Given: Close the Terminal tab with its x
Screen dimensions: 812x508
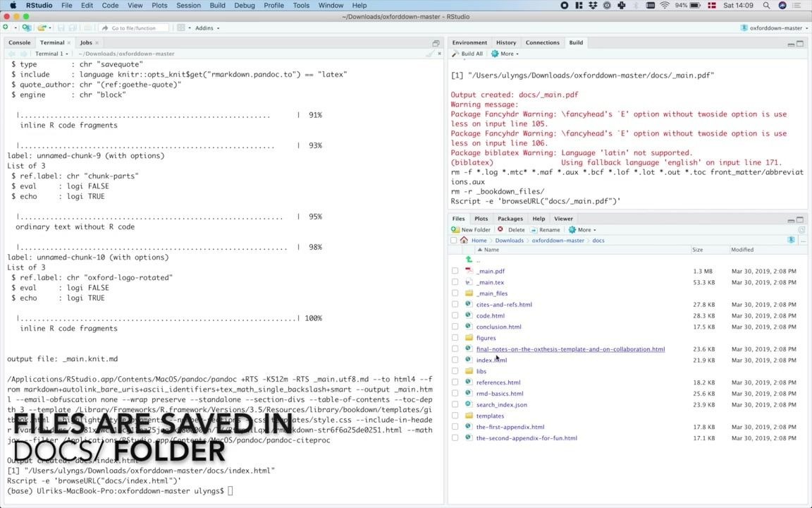Looking at the screenshot, I should click(68, 43).
